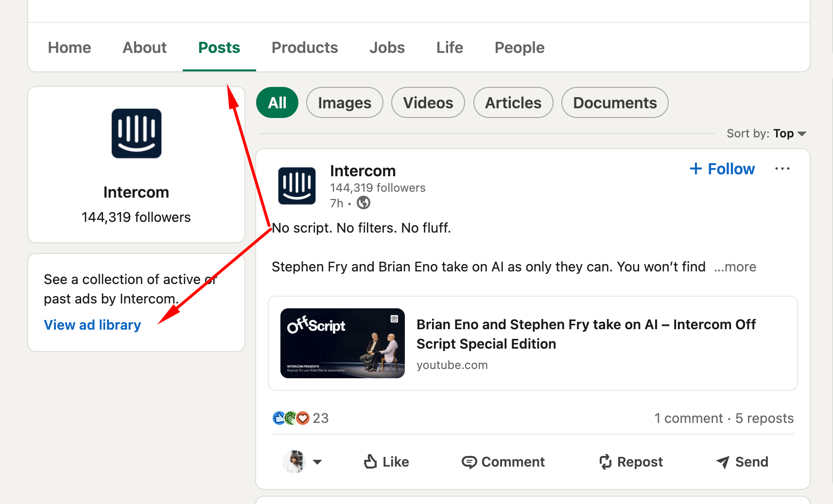Select the Posts tab
The image size is (833, 504).
coord(219,48)
